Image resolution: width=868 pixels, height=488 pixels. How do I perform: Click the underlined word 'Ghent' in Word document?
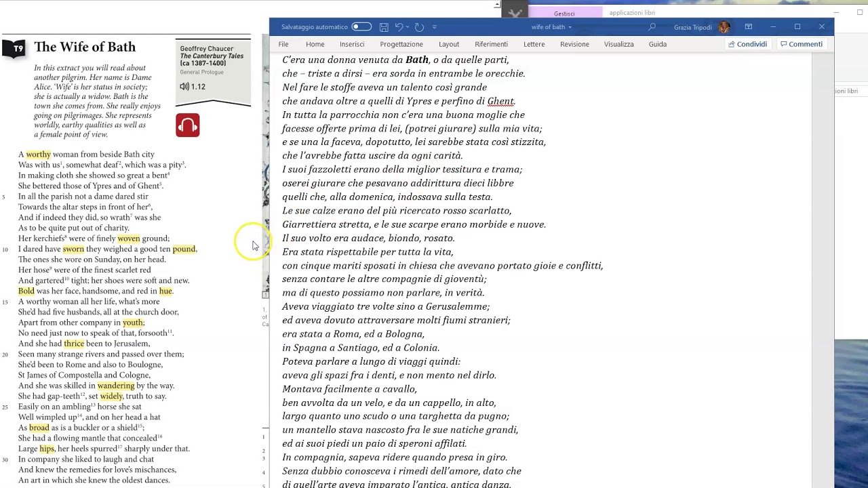point(500,101)
